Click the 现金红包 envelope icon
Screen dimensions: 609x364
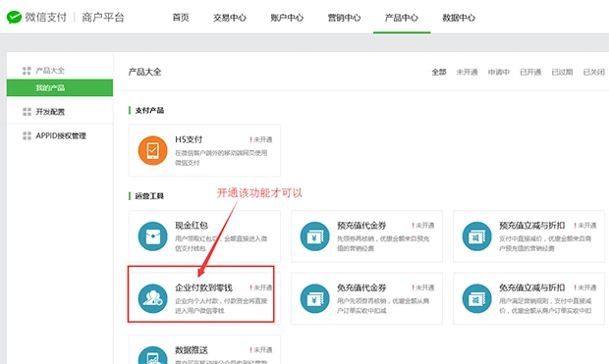pyautogui.click(x=152, y=235)
